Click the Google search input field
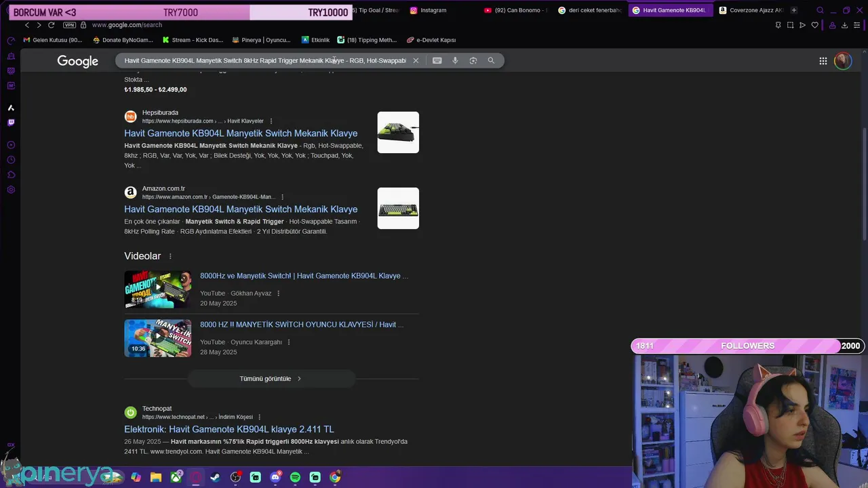 point(265,60)
